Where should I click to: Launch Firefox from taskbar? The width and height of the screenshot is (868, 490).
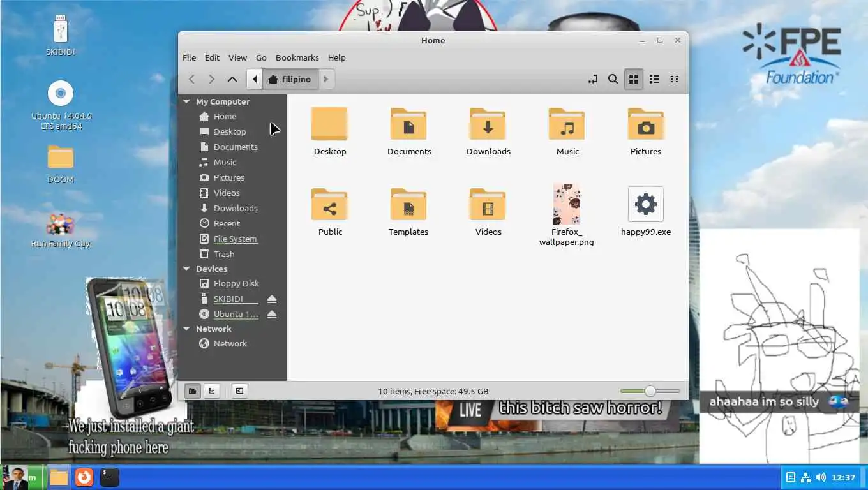click(84, 477)
